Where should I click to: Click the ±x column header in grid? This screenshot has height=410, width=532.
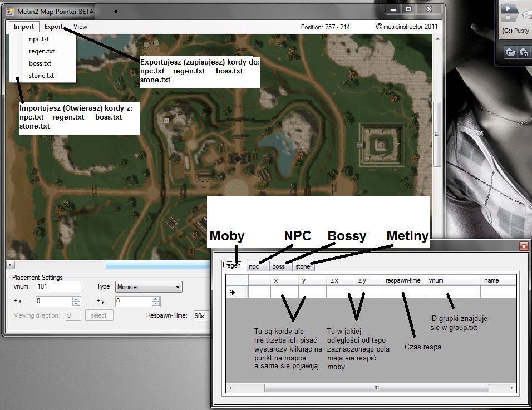(x=340, y=280)
